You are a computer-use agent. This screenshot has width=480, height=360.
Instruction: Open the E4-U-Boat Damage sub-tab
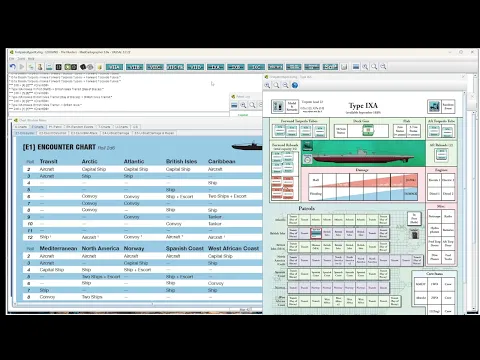116,133
